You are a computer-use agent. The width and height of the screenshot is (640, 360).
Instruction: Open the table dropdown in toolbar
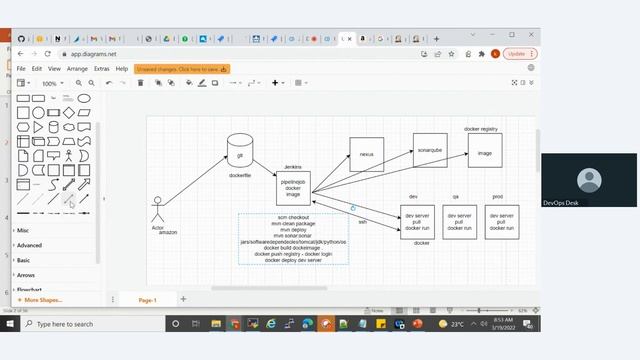[x=301, y=83]
